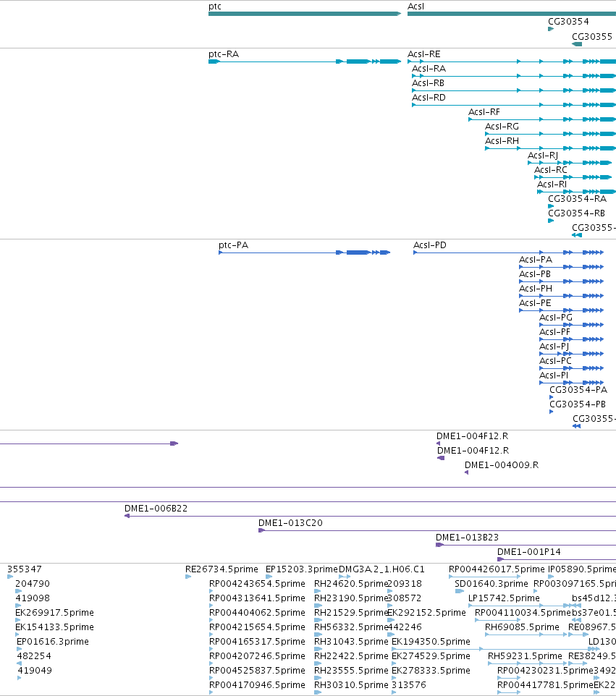The image size is (616, 696).
Task: Select the LP15742.5prime EST label
Action: (504, 598)
